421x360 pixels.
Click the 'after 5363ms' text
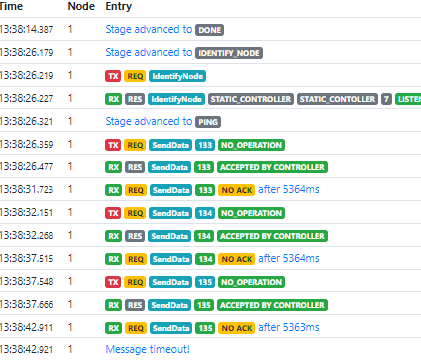(289, 327)
